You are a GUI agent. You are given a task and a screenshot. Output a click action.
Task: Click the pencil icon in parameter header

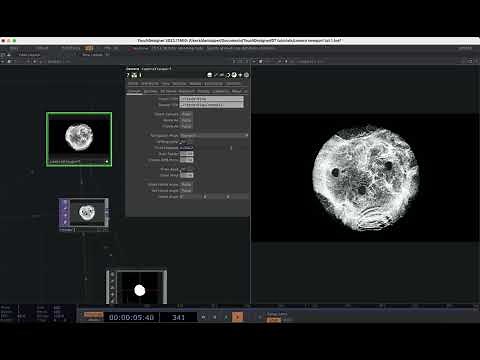[216, 75]
